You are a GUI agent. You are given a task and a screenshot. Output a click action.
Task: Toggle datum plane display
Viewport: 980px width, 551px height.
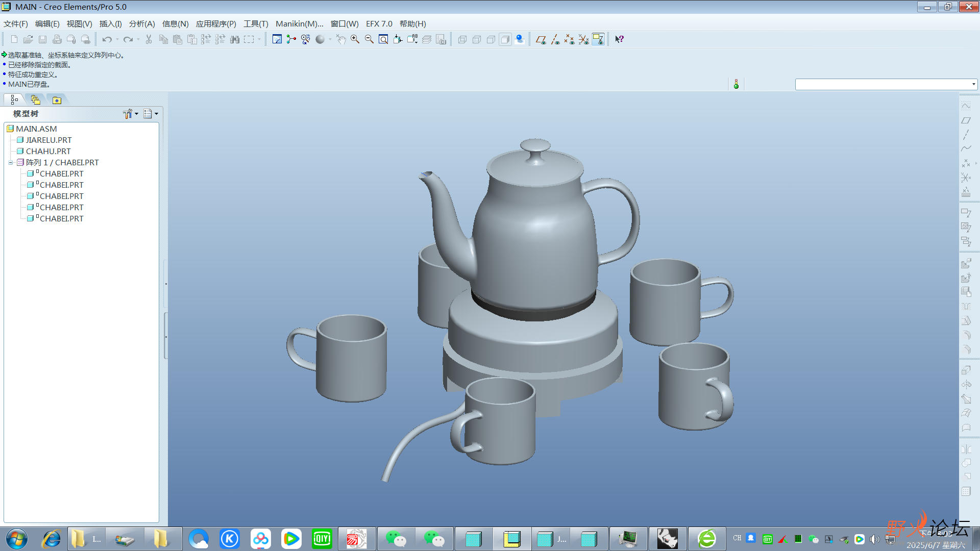(x=541, y=39)
